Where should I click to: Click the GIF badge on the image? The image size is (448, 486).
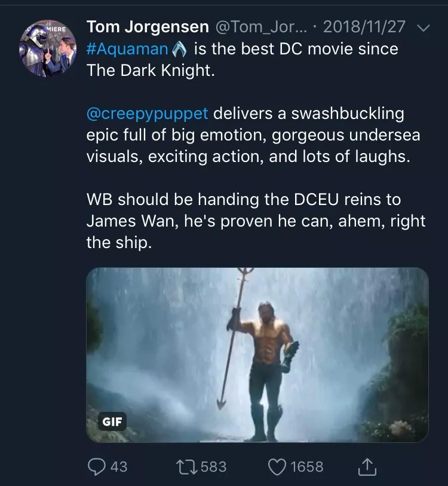(x=112, y=421)
